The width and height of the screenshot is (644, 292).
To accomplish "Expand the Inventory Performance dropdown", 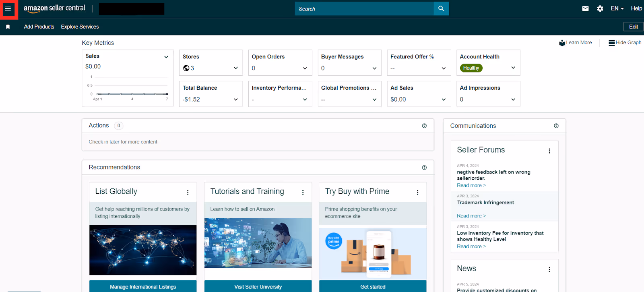I will pos(305,99).
